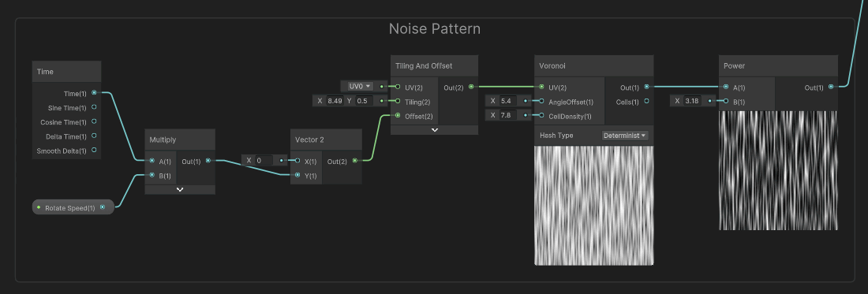This screenshot has height=294, width=868.
Task: Click the Smooth Delta(1) output port
Action: click(x=94, y=150)
